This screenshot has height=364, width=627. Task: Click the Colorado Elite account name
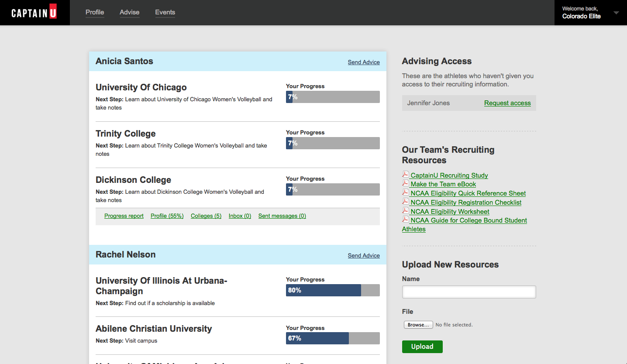(x=582, y=16)
